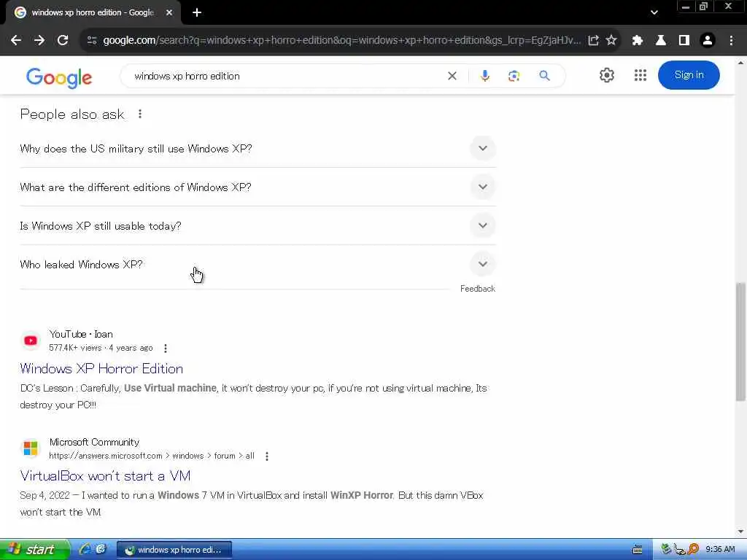The height and width of the screenshot is (560, 747).
Task: Go forward to the next page
Action: coord(39,41)
